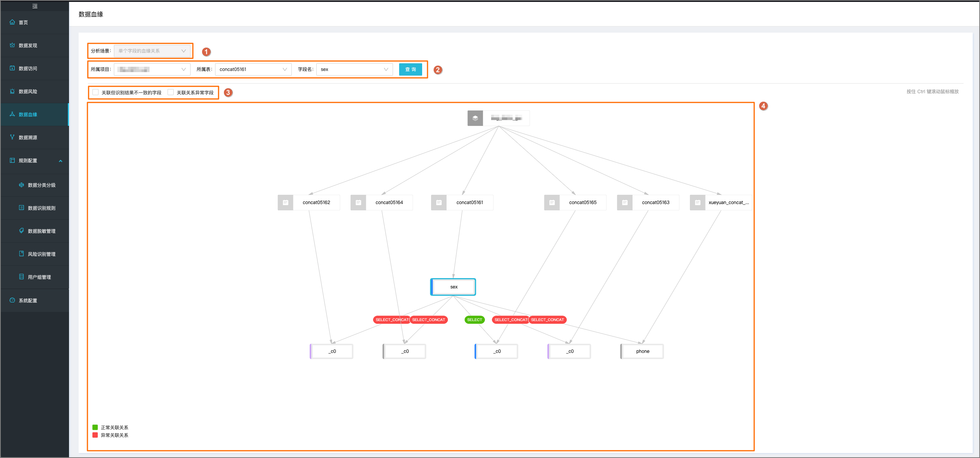Click table icon of concat05163 node

pos(625,203)
